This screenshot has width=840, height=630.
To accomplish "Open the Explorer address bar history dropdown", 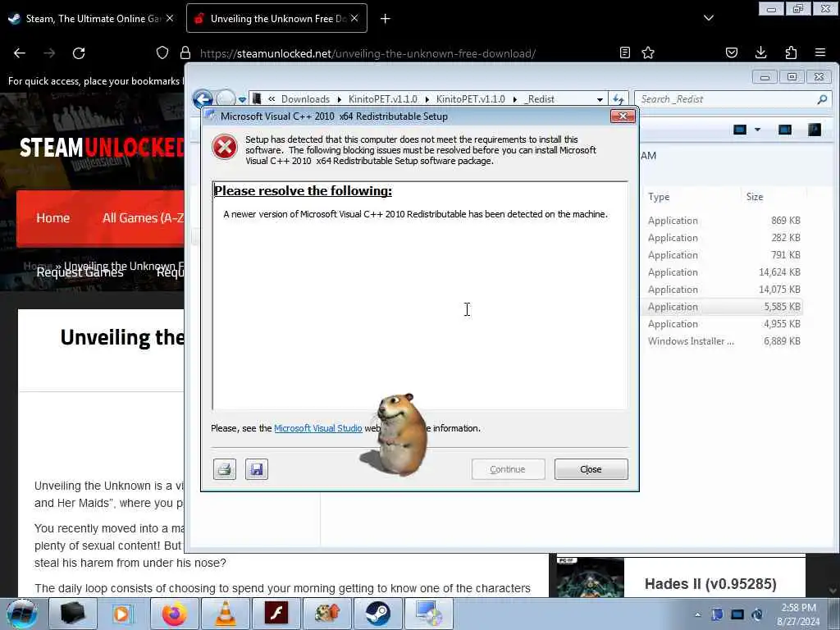I will tap(600, 99).
